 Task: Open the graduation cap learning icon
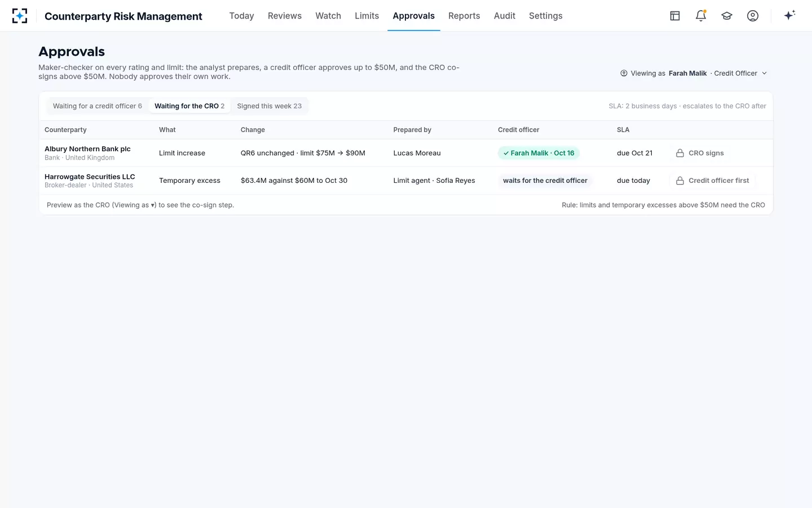(727, 16)
